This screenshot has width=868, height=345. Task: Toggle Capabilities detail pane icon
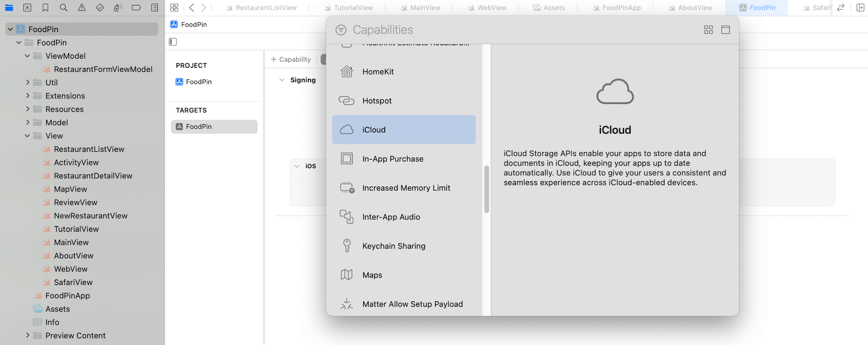point(726,30)
